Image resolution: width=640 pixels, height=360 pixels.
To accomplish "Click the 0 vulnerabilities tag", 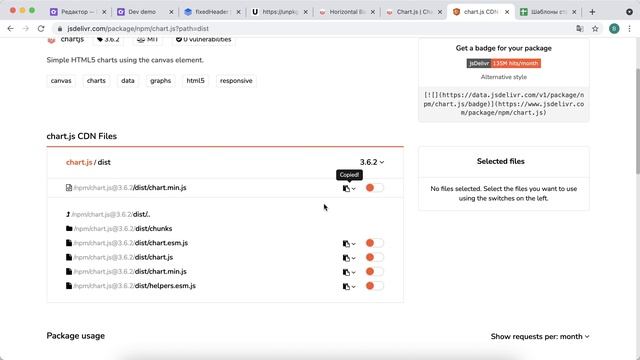I will [203, 40].
